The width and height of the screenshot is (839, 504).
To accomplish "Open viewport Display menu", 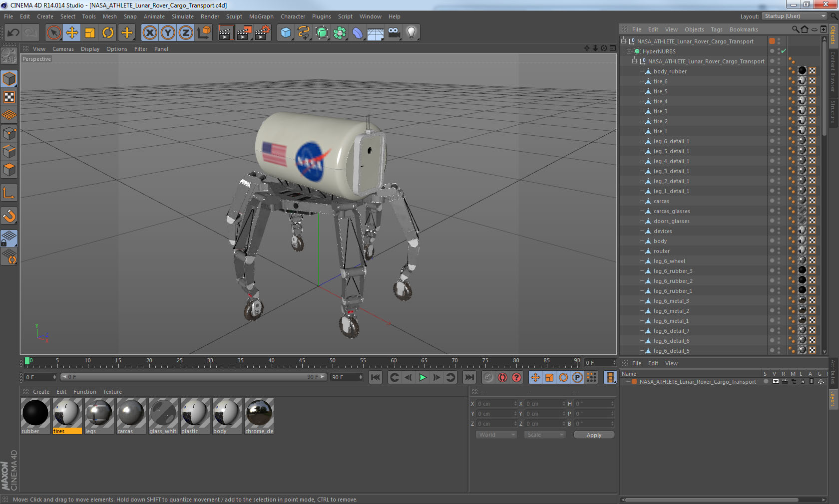I will coord(90,49).
